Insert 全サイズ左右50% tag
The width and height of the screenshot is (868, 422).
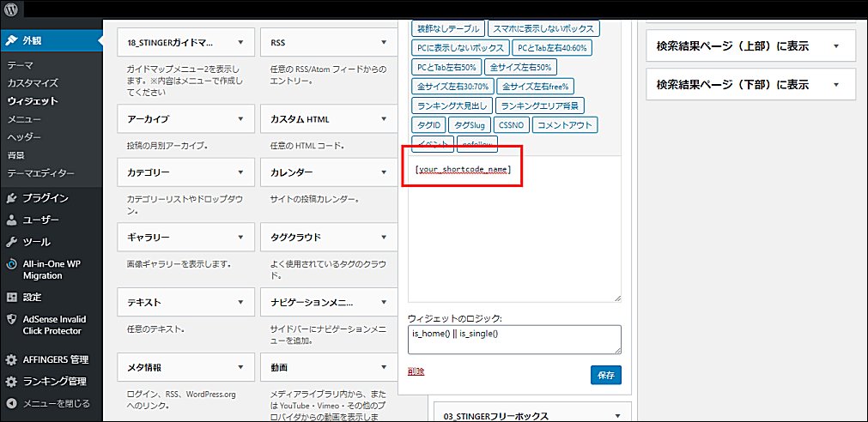(520, 67)
